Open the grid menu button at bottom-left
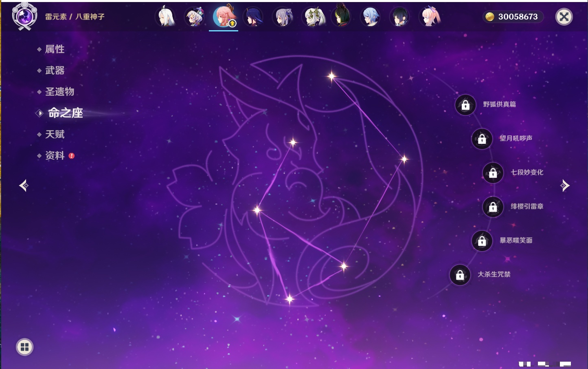588x369 pixels. 24,347
